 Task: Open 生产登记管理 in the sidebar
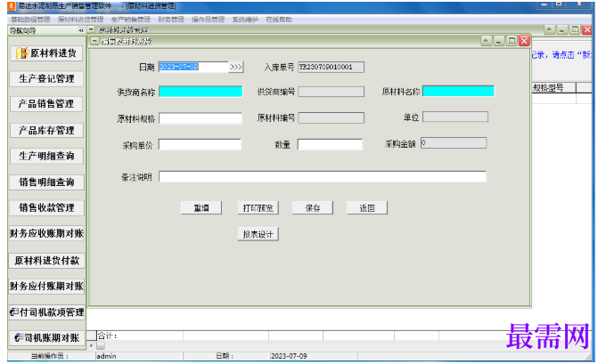pos(46,78)
